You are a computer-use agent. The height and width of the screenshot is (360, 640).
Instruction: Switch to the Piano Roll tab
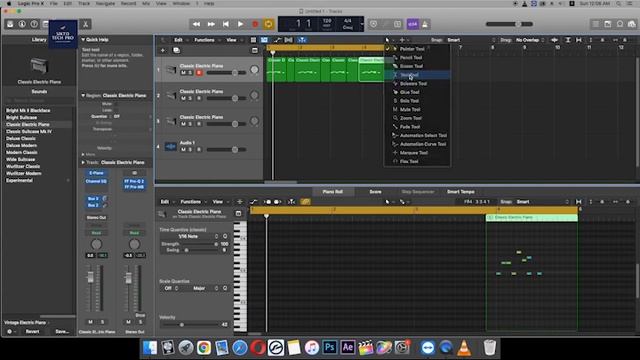332,192
